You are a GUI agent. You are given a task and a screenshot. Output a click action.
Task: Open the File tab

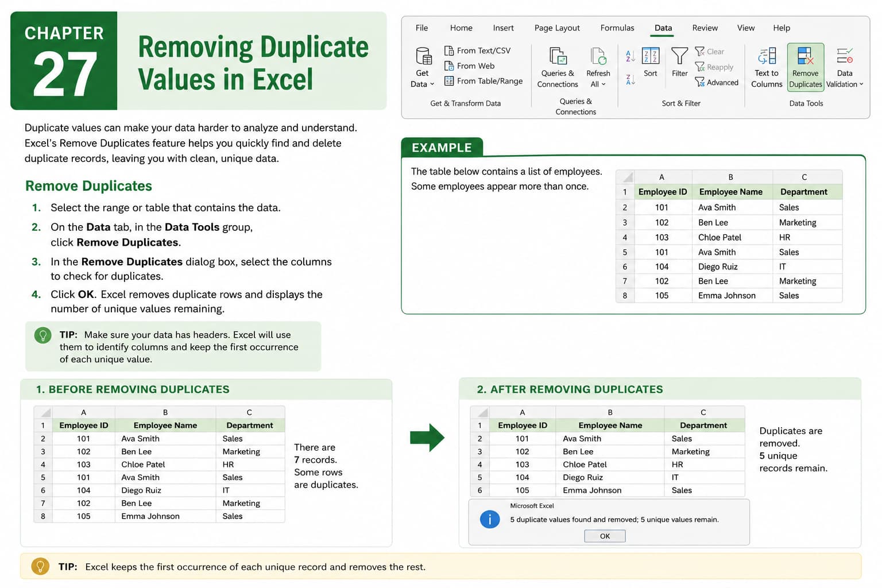pos(421,28)
